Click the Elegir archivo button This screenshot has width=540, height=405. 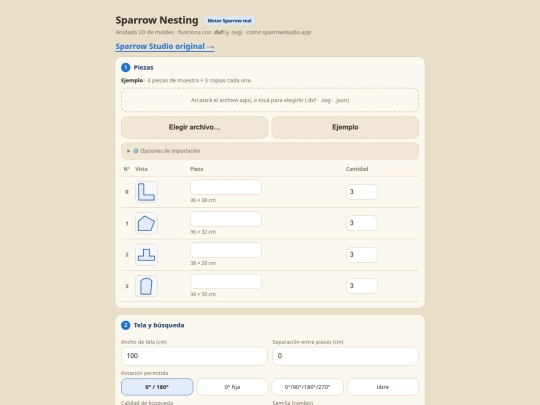pyautogui.click(x=195, y=127)
